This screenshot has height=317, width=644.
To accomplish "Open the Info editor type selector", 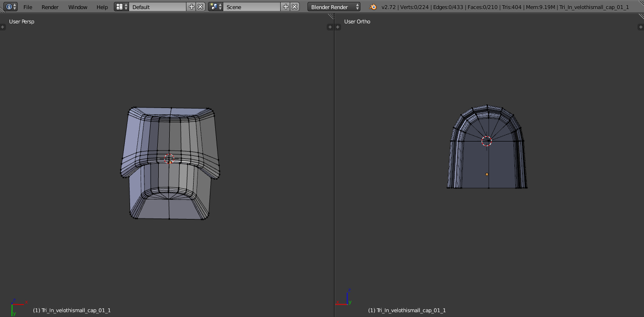I will coord(11,7).
